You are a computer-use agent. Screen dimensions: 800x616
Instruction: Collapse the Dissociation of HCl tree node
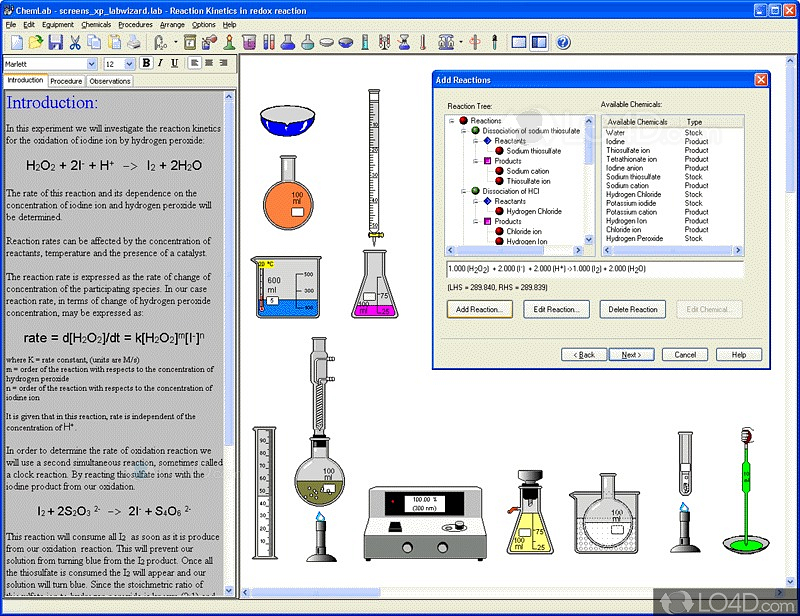coord(461,190)
